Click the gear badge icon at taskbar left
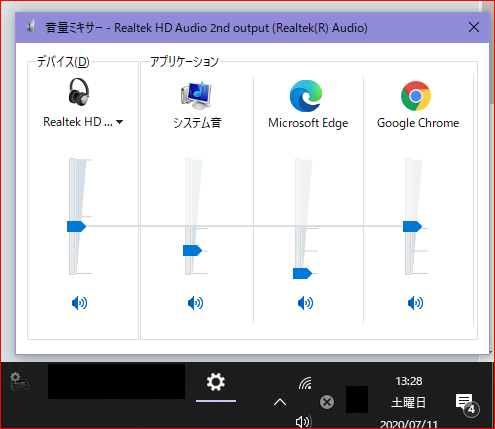Image resolution: width=495 pixels, height=429 pixels. coord(19,381)
